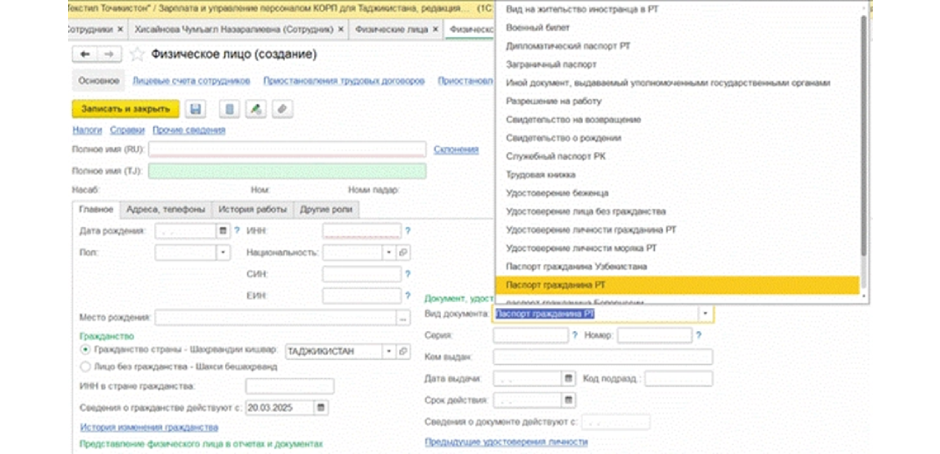Select Гражданство страны radio button
The image size is (940, 454).
click(85, 350)
